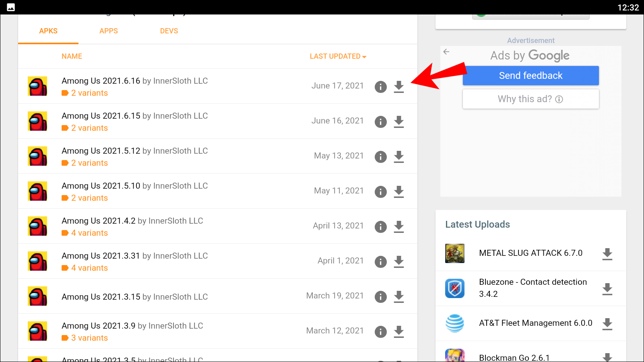
Task: View info for Among Us 2021.3.31
Action: (380, 261)
